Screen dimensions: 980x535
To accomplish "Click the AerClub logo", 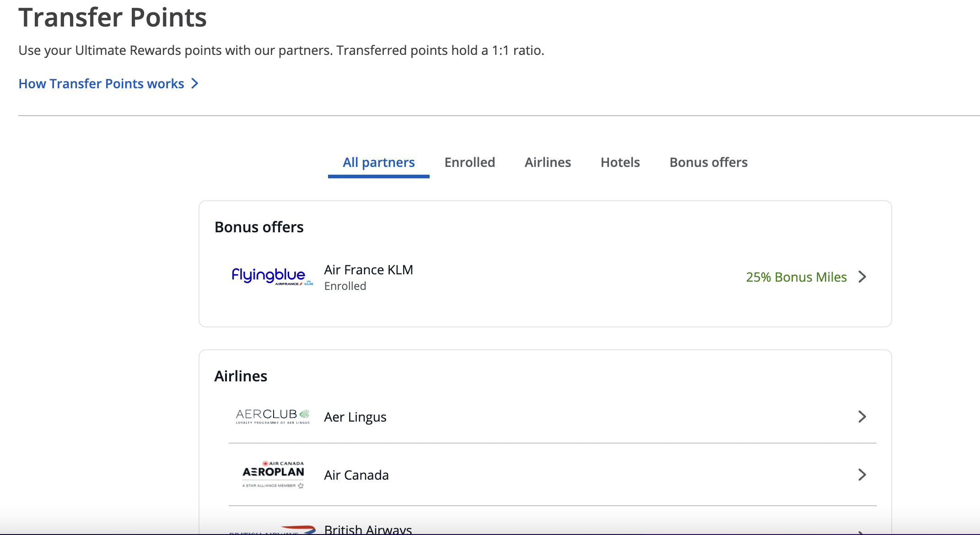I will click(x=273, y=417).
